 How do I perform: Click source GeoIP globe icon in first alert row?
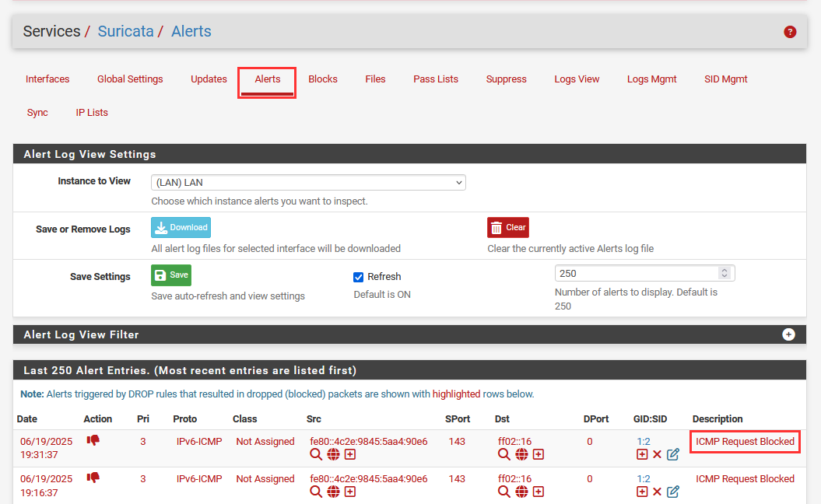(333, 454)
